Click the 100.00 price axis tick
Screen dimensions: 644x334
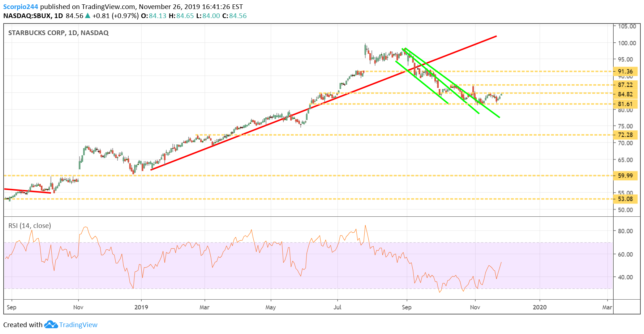pos(627,43)
